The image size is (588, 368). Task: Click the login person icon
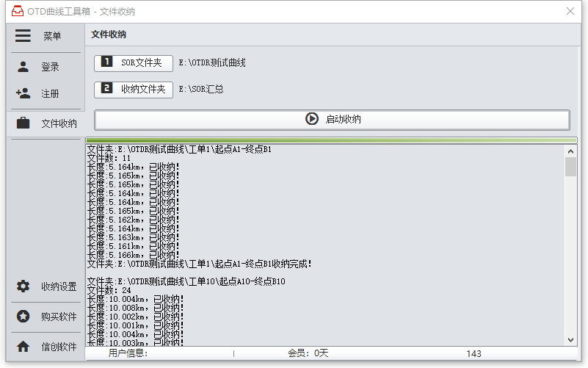pos(23,67)
